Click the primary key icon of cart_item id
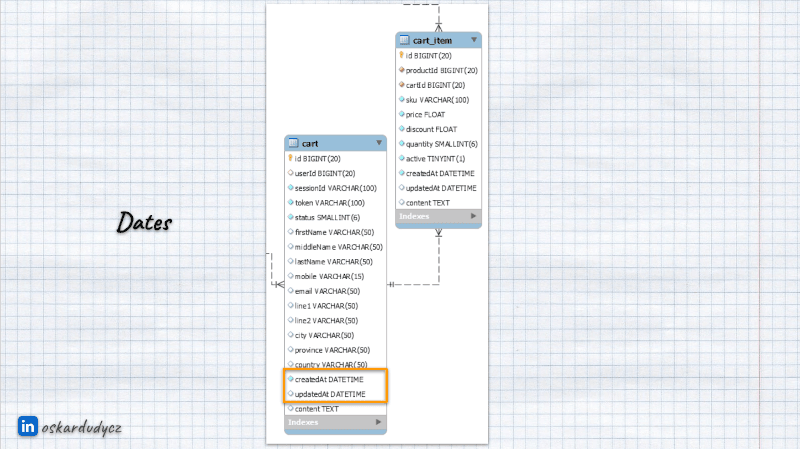 [402, 55]
